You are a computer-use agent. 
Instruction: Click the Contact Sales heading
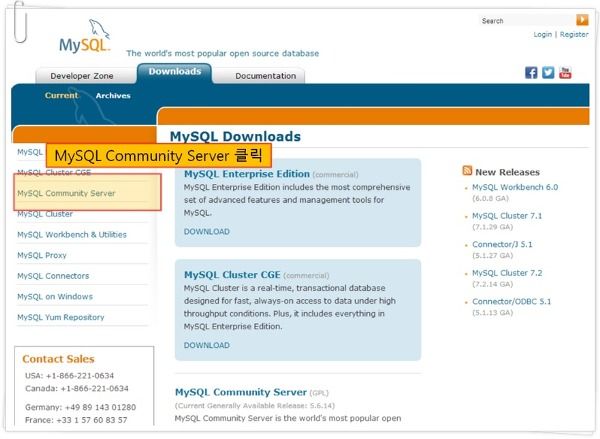point(58,359)
